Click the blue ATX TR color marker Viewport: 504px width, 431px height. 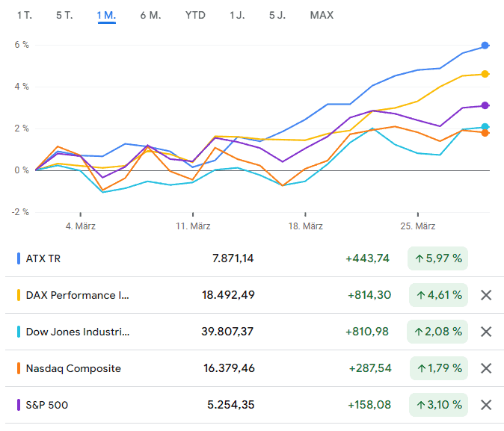pyautogui.click(x=19, y=258)
